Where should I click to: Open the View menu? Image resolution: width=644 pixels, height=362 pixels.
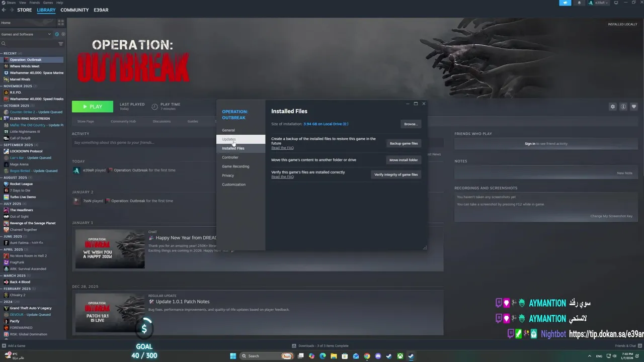pyautogui.click(x=23, y=3)
